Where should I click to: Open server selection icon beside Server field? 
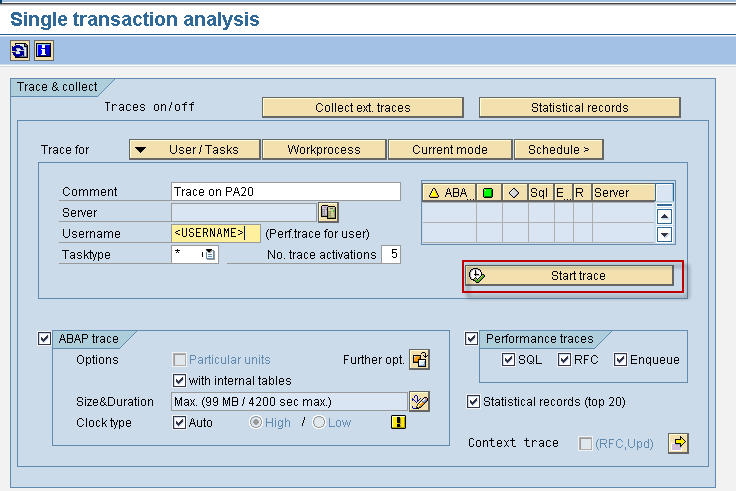tap(329, 212)
